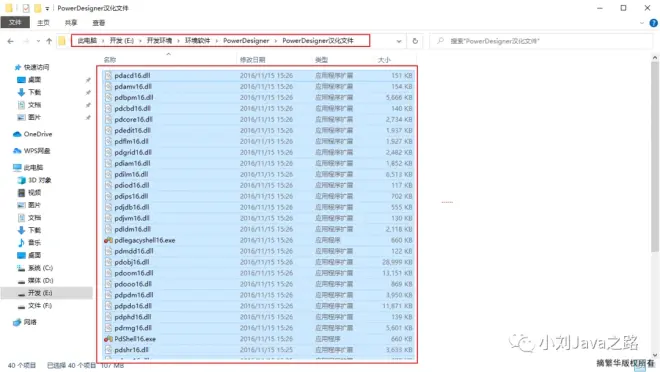660x372 pixels.
Task: Click the vertical scrollbar of file list
Action: tap(655, 156)
